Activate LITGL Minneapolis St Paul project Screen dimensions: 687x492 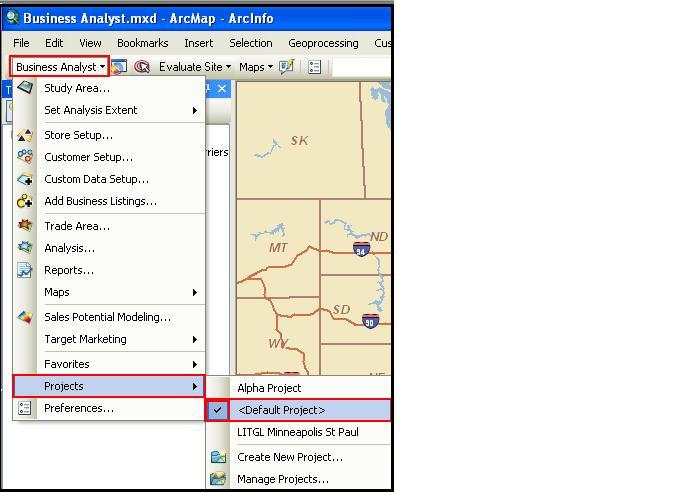297,432
